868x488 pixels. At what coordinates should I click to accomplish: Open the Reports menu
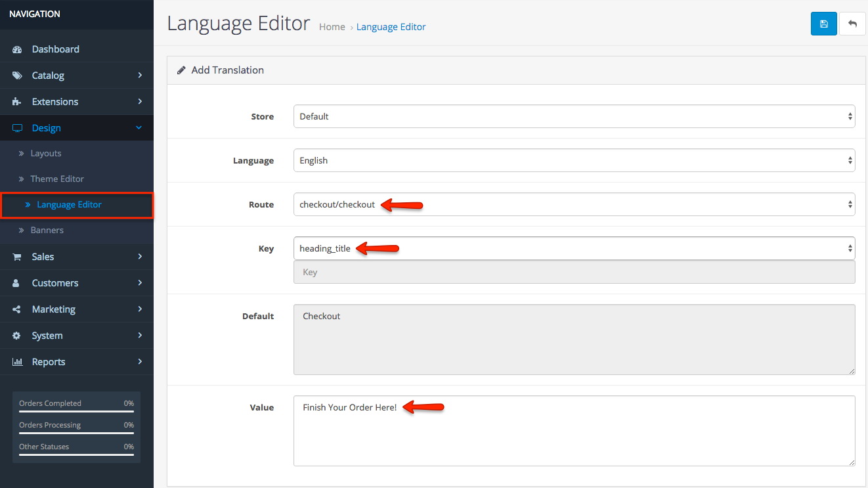click(77, 362)
